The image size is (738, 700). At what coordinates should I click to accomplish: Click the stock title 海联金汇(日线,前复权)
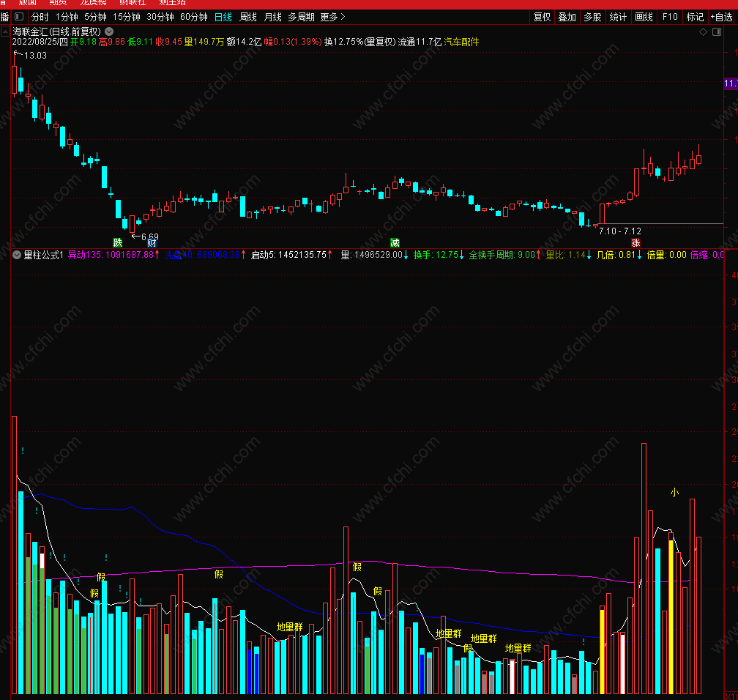point(57,31)
